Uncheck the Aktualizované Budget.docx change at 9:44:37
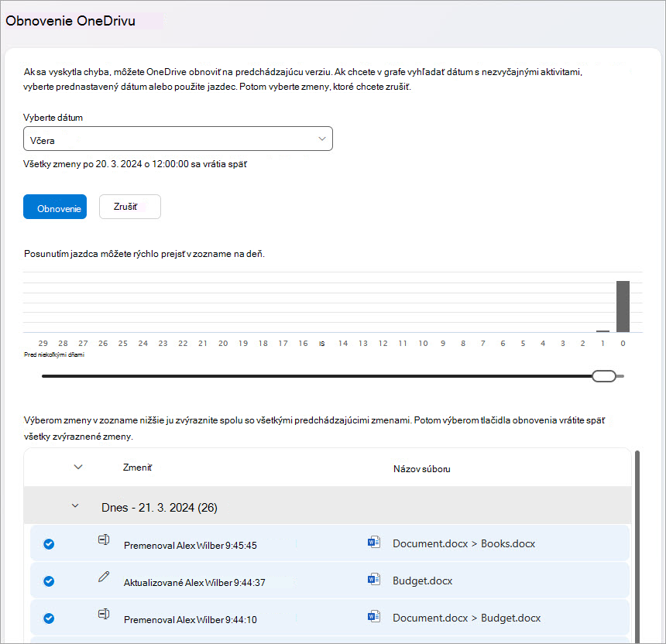This screenshot has width=666, height=644. [x=49, y=581]
